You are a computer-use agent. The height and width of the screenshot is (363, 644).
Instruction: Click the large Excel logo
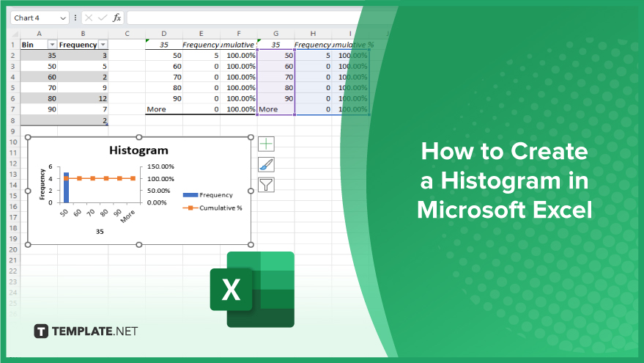coord(252,290)
